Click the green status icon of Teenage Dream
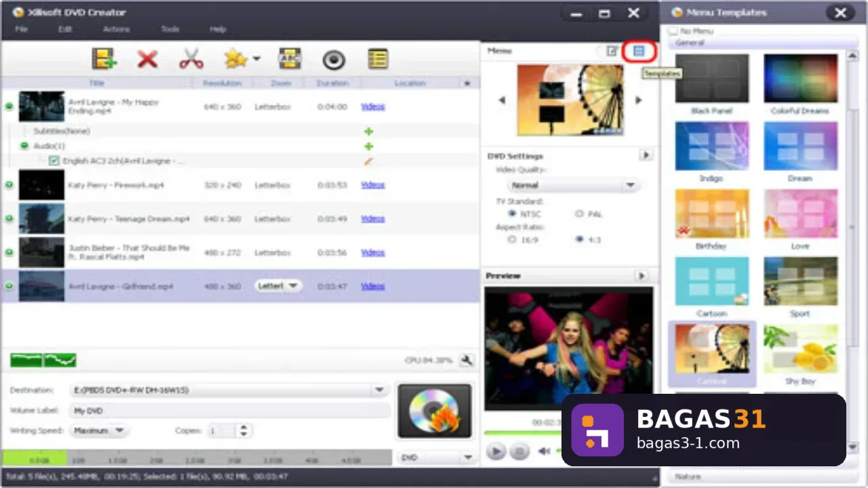 click(x=9, y=218)
